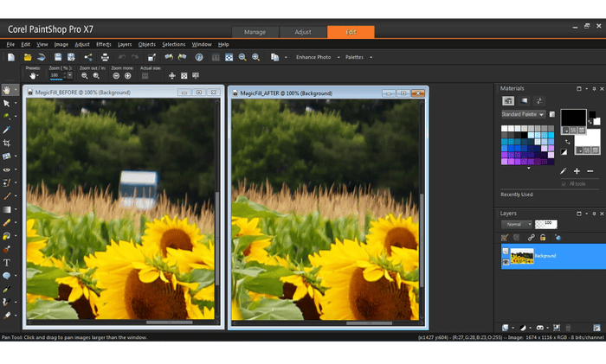
Task: Click the Rotate Left icon
Action: [x=169, y=57]
